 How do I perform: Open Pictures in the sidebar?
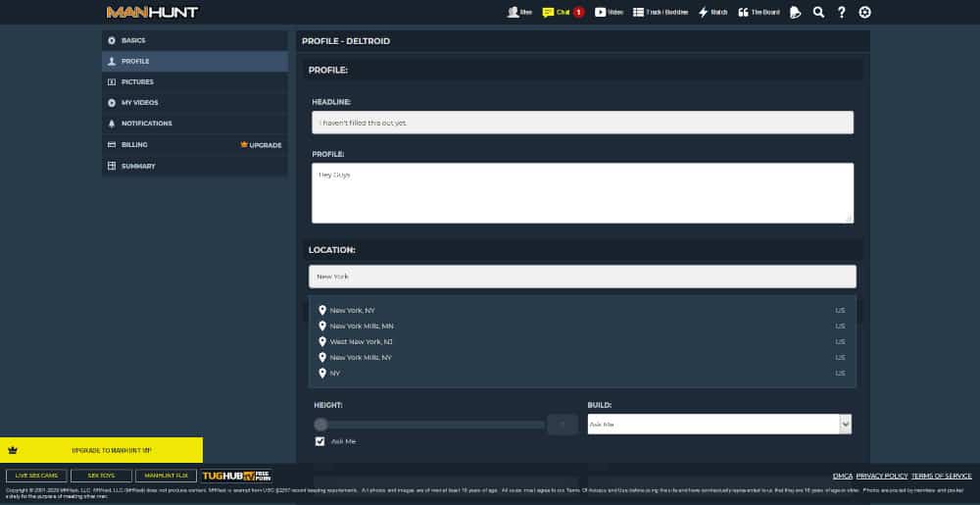tap(195, 81)
